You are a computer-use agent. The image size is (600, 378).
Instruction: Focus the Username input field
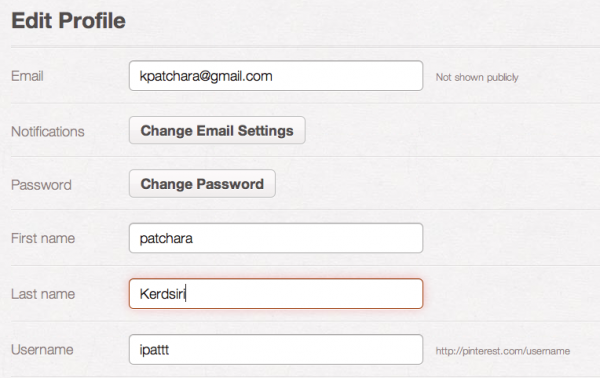point(276,350)
